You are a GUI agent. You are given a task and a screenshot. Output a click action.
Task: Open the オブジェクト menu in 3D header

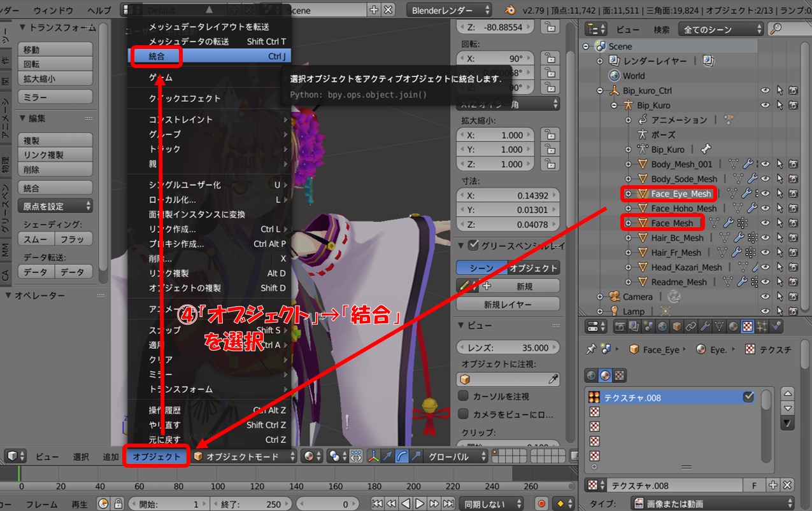(157, 456)
